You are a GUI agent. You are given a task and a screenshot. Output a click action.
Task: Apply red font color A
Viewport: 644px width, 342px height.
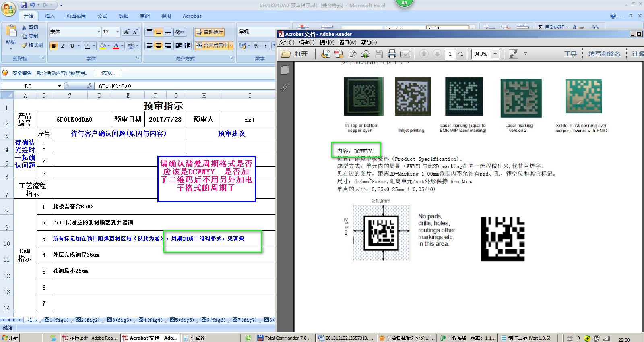116,46
